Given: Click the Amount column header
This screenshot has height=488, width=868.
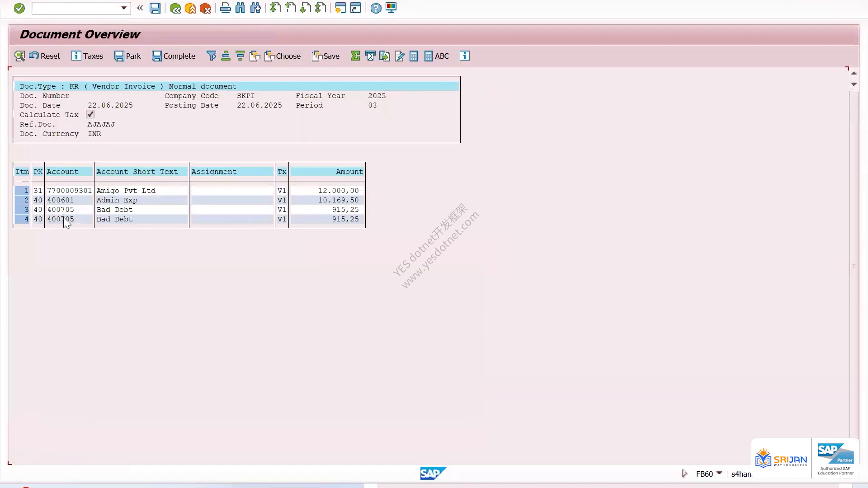Looking at the screenshot, I should (x=327, y=172).
